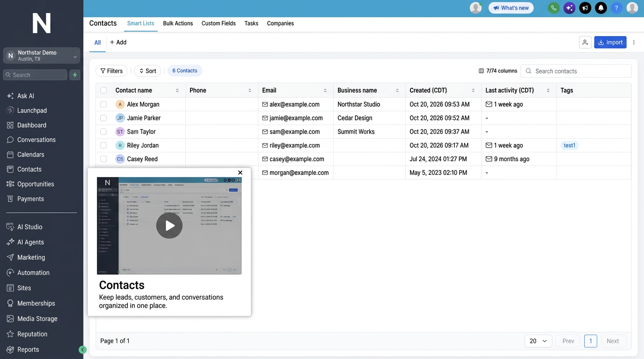Play the Contacts intro video
This screenshot has height=359, width=644.
pyautogui.click(x=169, y=226)
